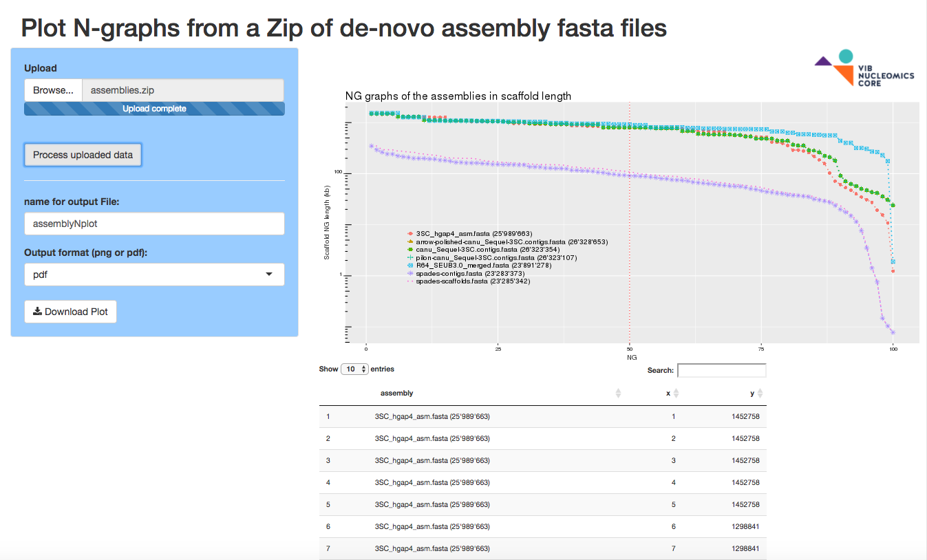Click y value 1298841 in row 7
The image size is (927, 560).
[x=745, y=548]
